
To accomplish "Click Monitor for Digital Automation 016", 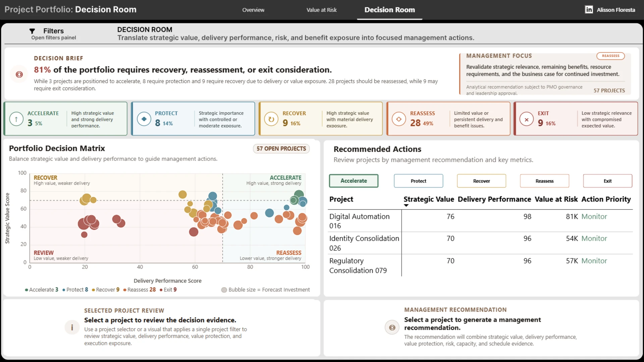I will (x=594, y=217).
